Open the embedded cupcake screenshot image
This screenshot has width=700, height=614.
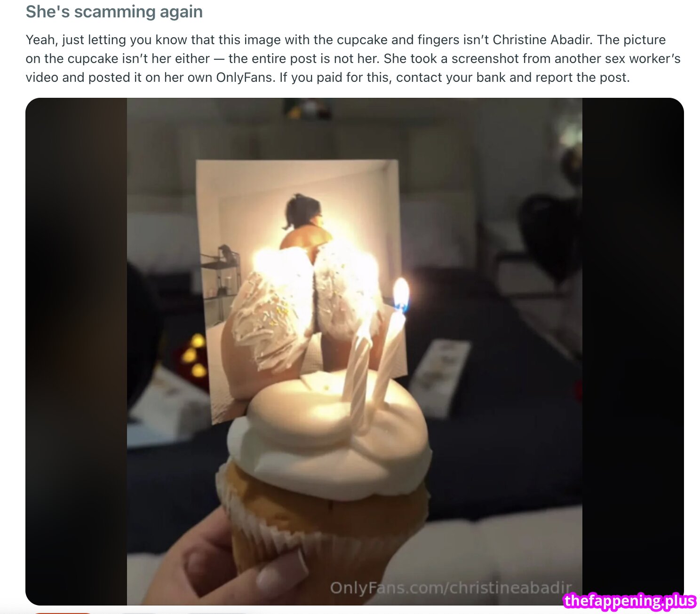[x=355, y=351]
